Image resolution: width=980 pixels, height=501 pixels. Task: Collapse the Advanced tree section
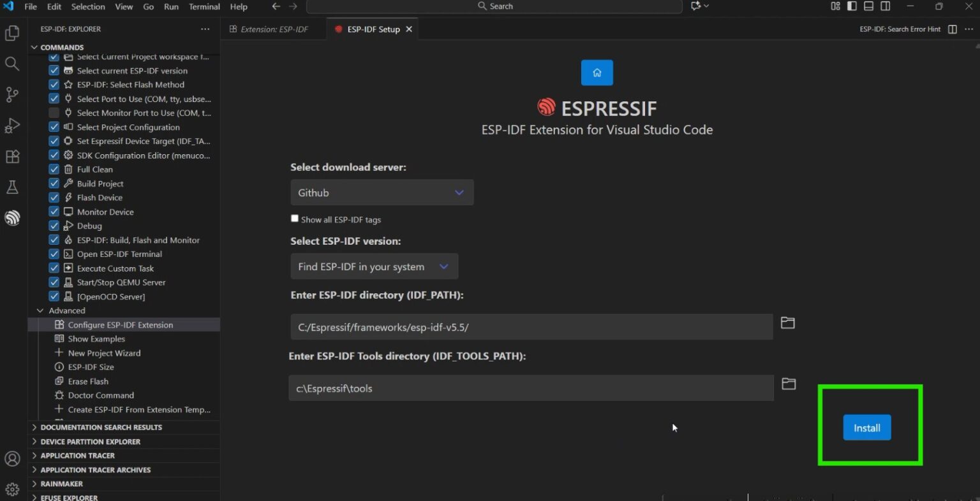click(x=40, y=310)
